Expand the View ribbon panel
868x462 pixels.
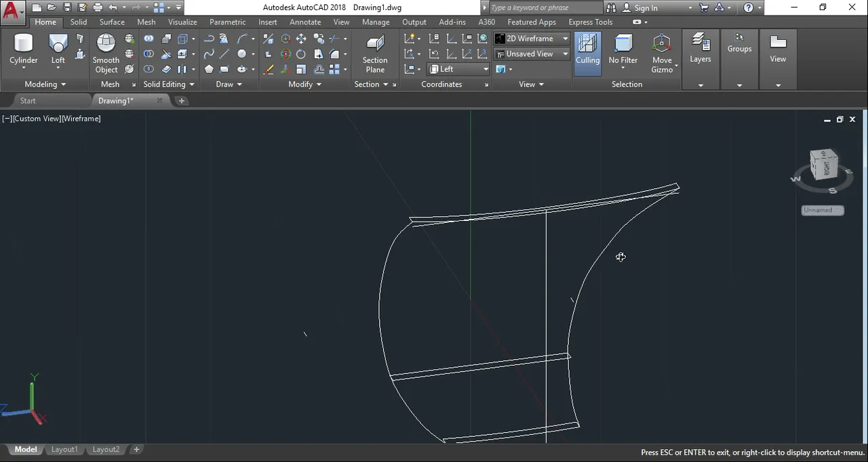(531, 85)
